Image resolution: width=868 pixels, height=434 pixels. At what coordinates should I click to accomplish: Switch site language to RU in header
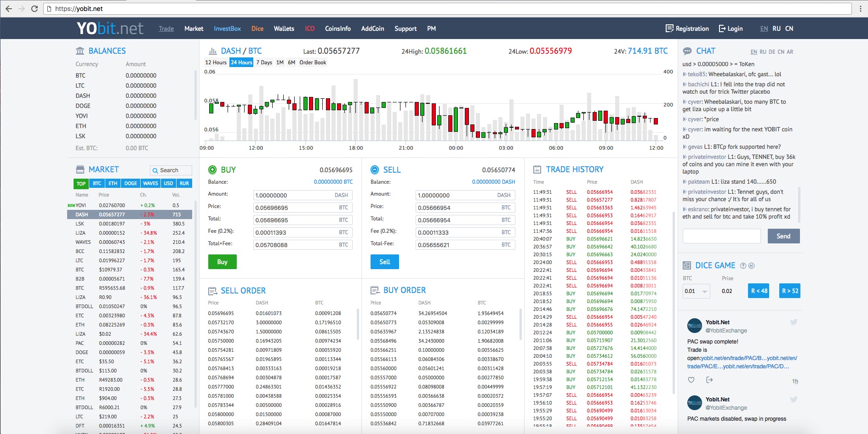[x=777, y=28]
